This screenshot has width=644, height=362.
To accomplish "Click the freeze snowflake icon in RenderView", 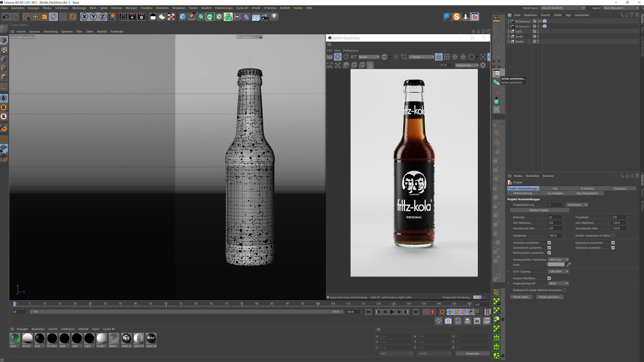I will [x=455, y=57].
